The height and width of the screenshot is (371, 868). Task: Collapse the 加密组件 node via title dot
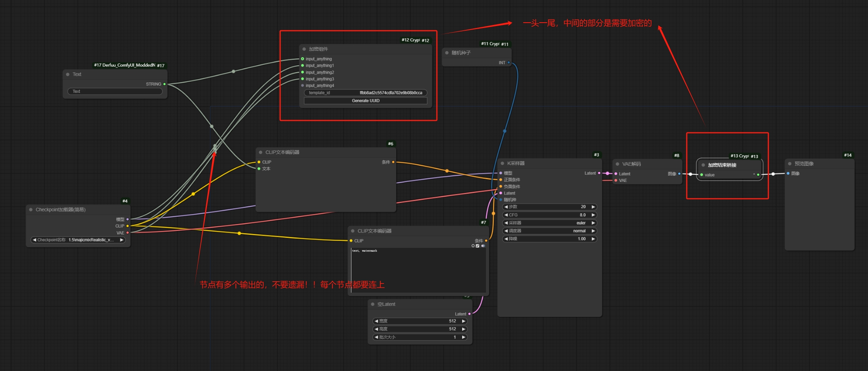click(x=304, y=49)
